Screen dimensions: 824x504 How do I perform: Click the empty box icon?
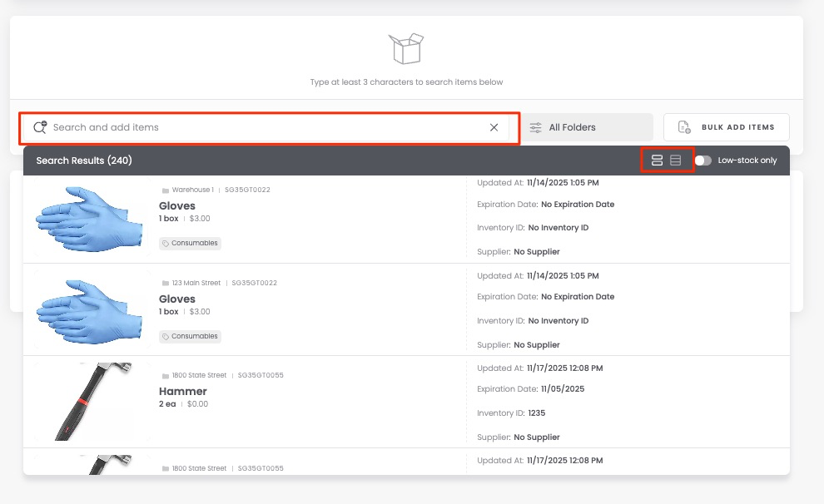[x=406, y=49]
